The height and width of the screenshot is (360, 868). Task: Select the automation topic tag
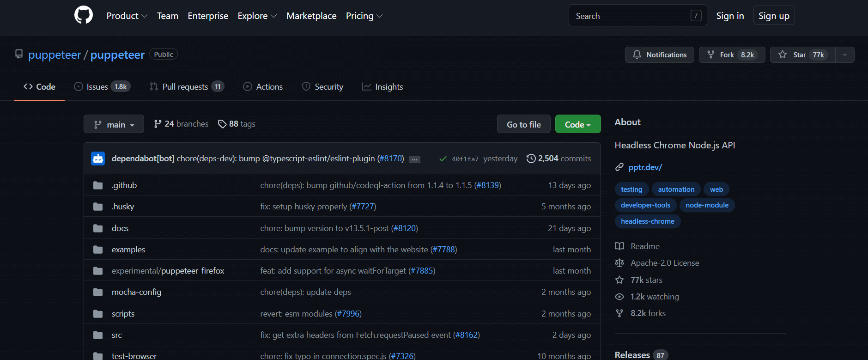tap(676, 189)
